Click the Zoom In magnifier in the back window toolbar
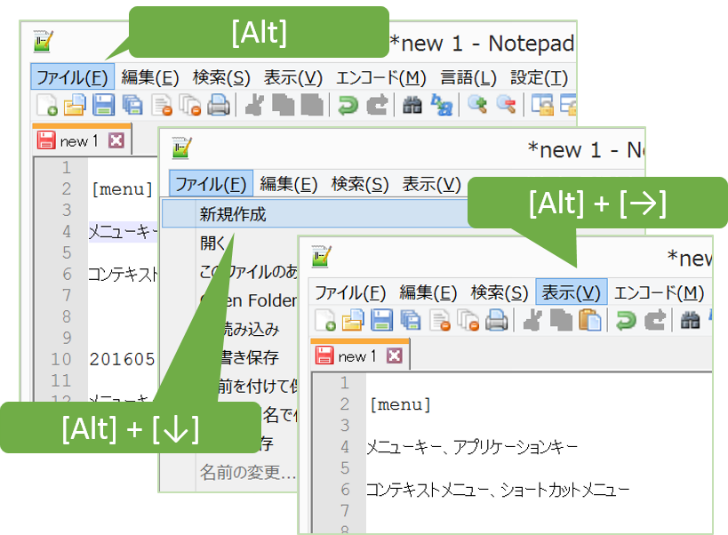This screenshot has width=728, height=535. click(477, 105)
